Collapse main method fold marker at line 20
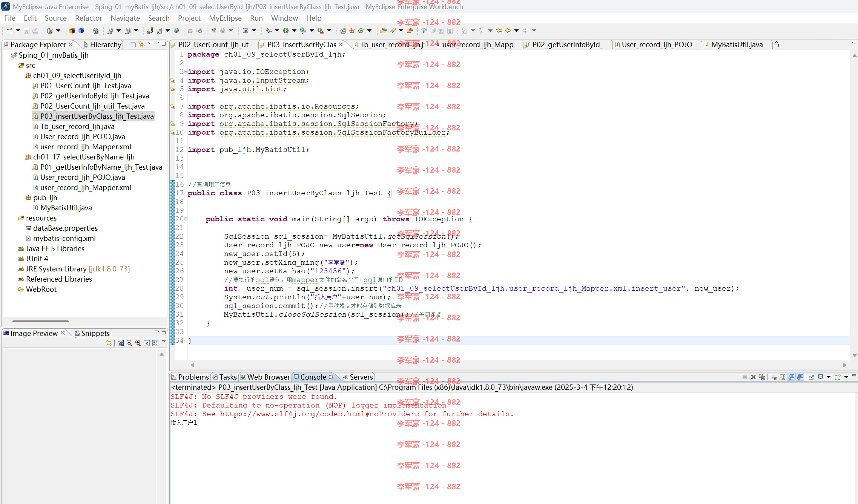 (186, 219)
